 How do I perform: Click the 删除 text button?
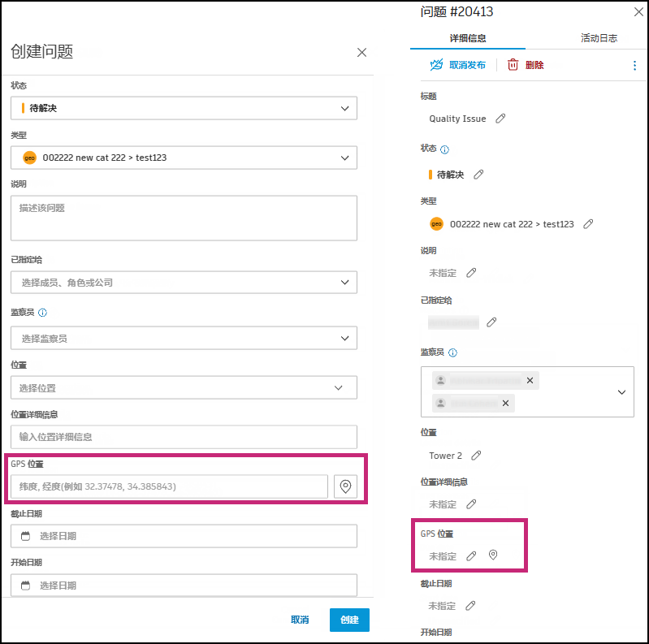pos(534,66)
